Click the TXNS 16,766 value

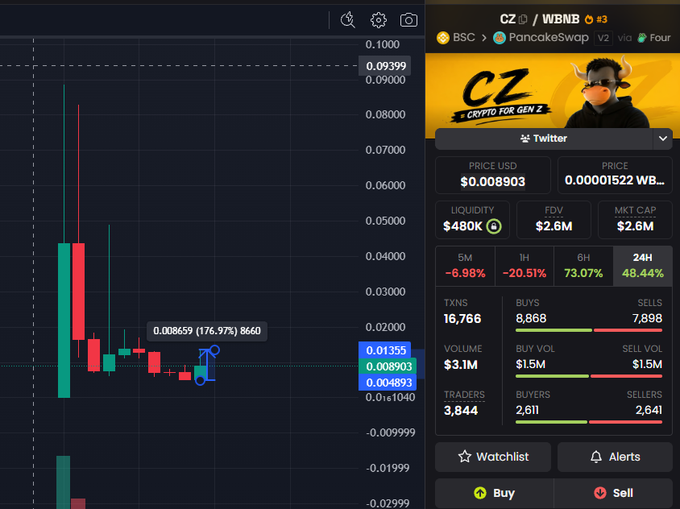(462, 319)
